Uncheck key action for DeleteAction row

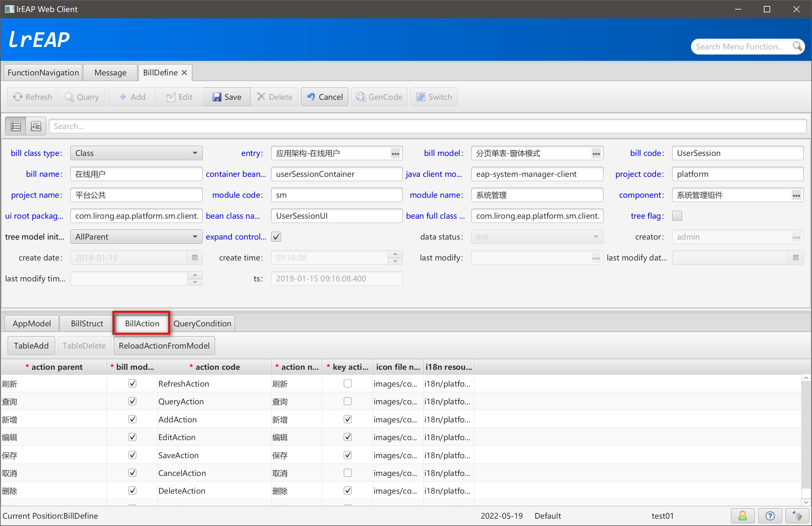[348, 491]
